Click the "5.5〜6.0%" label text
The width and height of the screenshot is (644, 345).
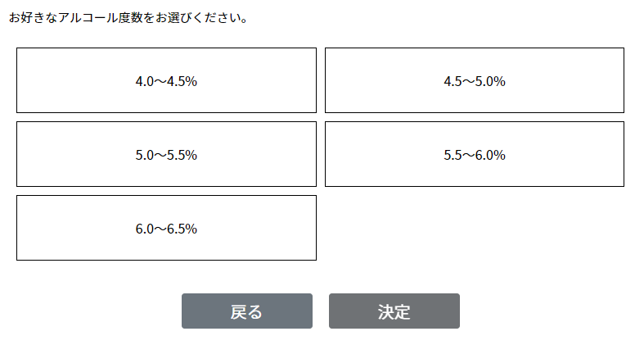(x=475, y=155)
